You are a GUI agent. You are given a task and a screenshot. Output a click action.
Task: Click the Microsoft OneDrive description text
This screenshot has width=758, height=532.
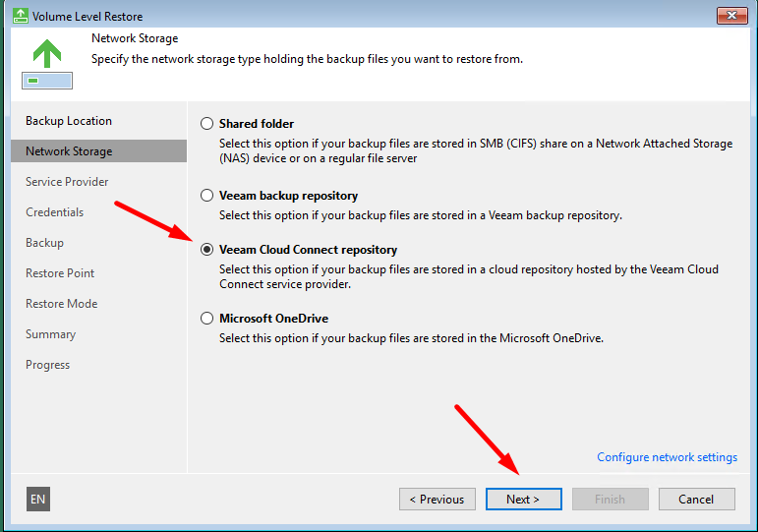[411, 338]
